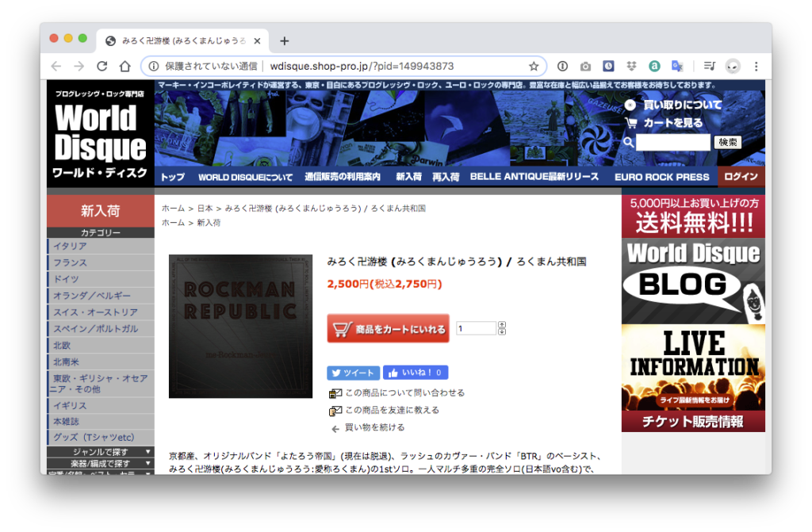Click the いいね! Facebook button
Screen dimensions: 812x532
(x=416, y=373)
